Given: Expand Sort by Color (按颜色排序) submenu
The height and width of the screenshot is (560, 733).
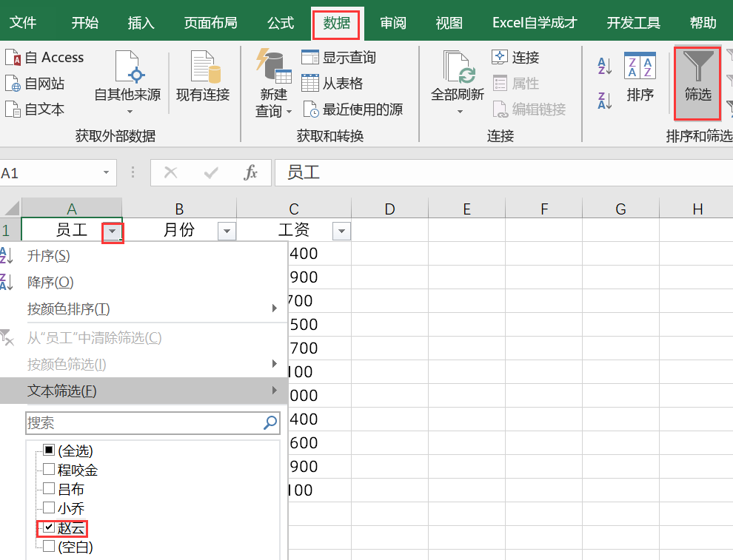Looking at the screenshot, I should pos(144,308).
